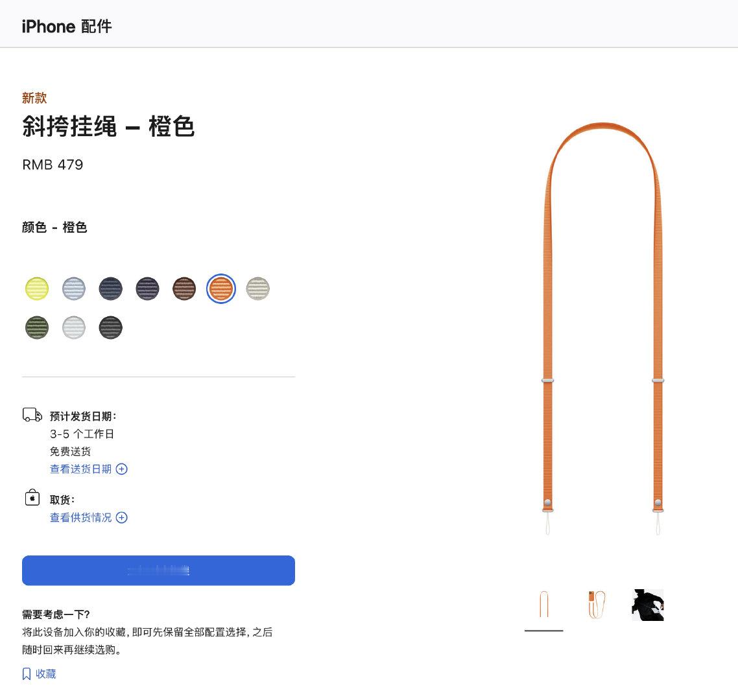Open the 查看送货日期 link
The height and width of the screenshot is (700, 738).
pos(80,469)
